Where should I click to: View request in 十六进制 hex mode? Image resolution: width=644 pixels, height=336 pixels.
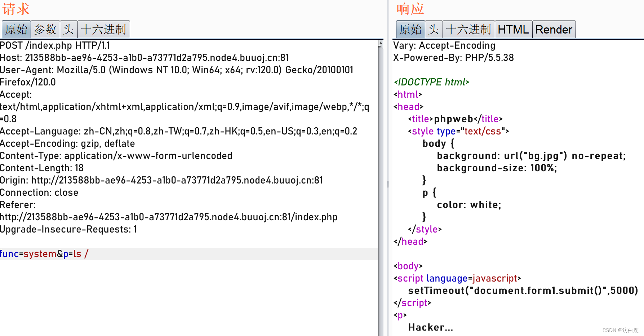coord(104,29)
